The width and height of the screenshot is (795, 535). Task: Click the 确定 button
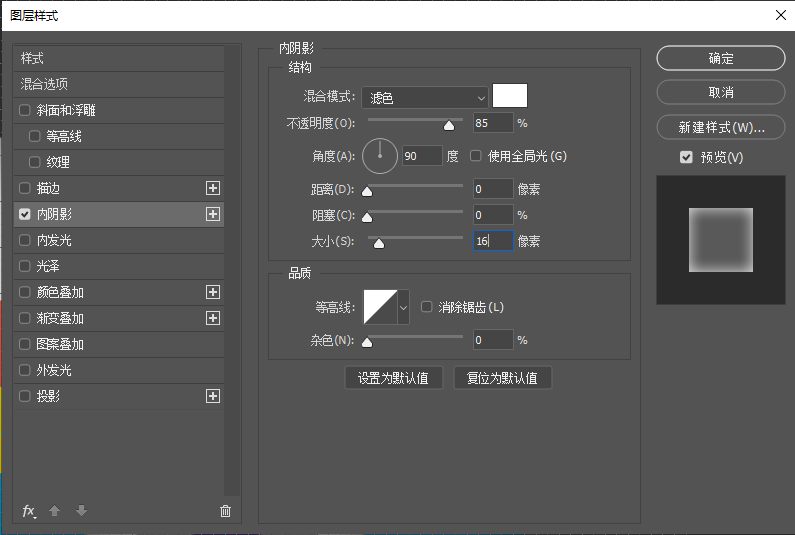(720, 58)
